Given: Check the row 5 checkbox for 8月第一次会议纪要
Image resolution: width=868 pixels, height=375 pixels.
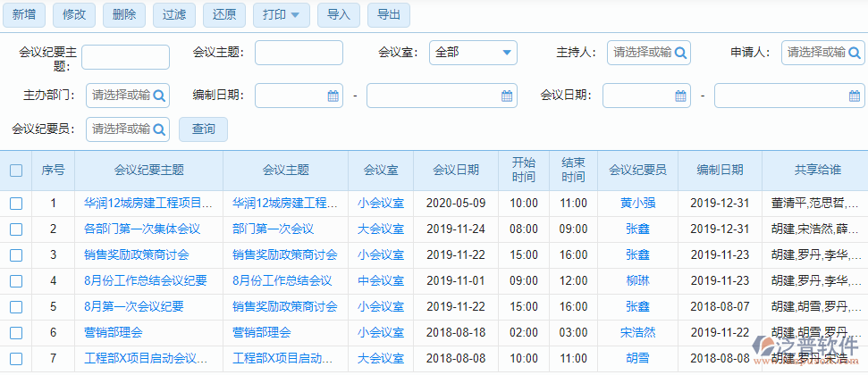Looking at the screenshot, I should point(16,307).
